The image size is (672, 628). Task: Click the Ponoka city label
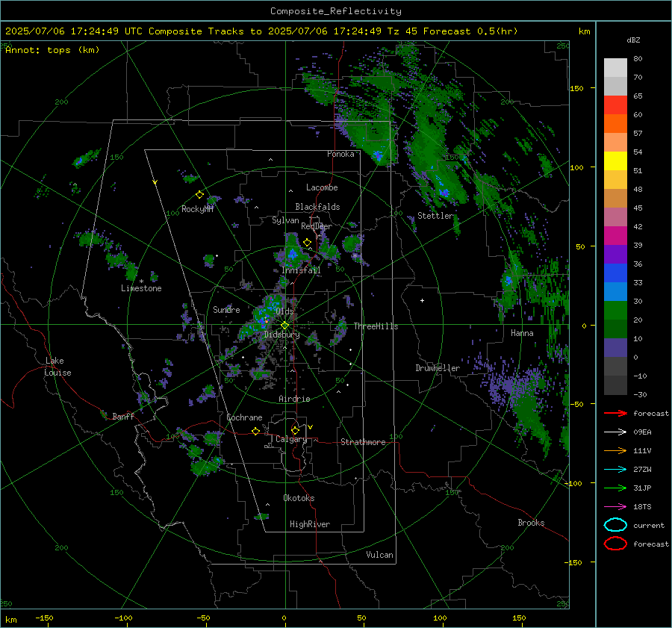point(340,154)
